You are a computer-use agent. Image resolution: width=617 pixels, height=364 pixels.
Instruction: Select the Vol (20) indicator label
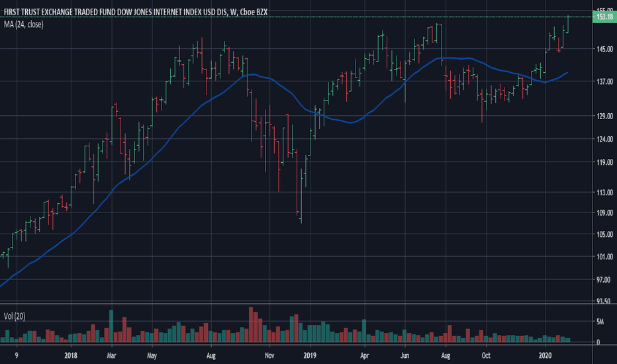pos(15,316)
